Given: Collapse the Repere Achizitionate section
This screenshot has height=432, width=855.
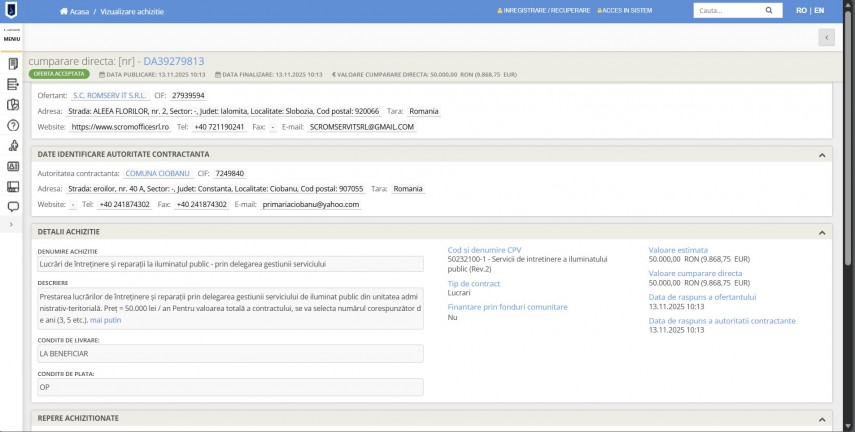Looking at the screenshot, I should [x=822, y=418].
